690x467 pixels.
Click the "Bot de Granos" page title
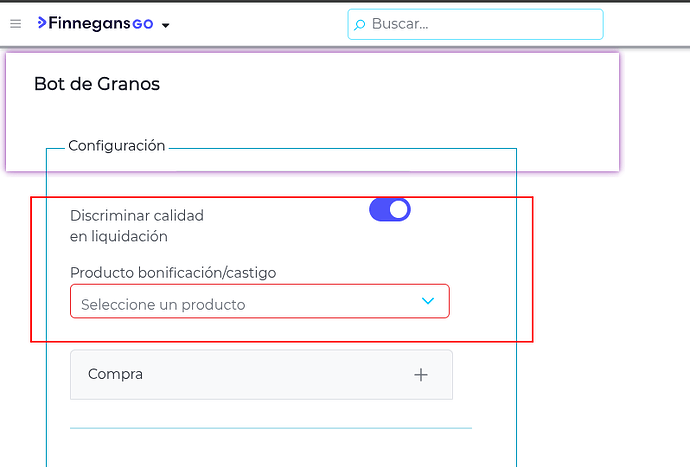point(97,84)
